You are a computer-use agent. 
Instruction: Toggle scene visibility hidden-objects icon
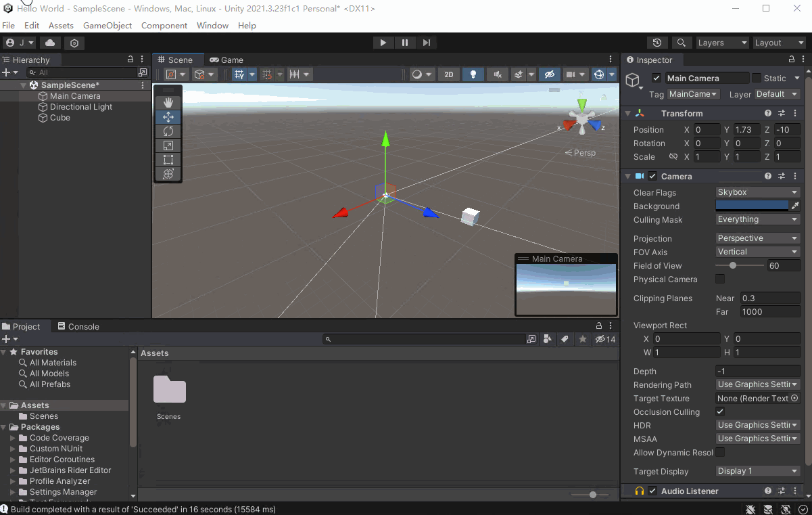pos(549,74)
